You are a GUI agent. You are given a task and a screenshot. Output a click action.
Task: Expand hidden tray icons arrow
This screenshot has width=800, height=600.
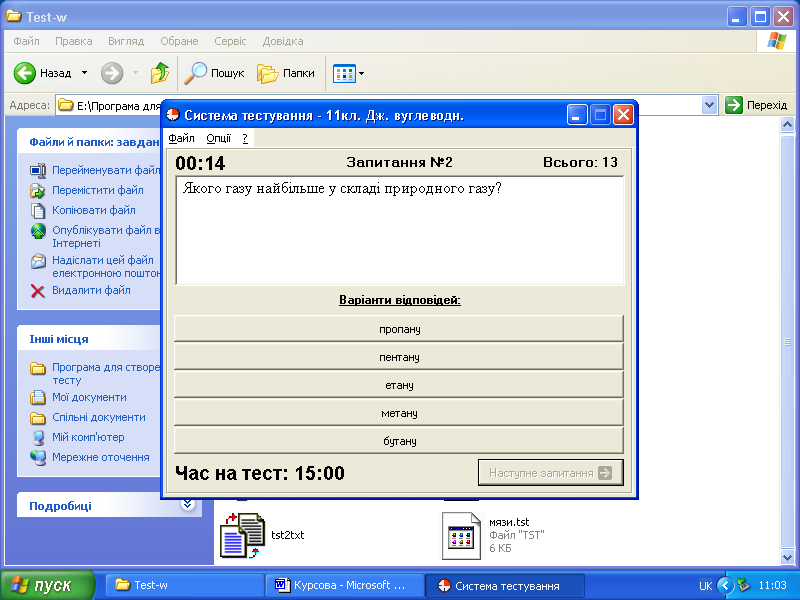pos(726,585)
